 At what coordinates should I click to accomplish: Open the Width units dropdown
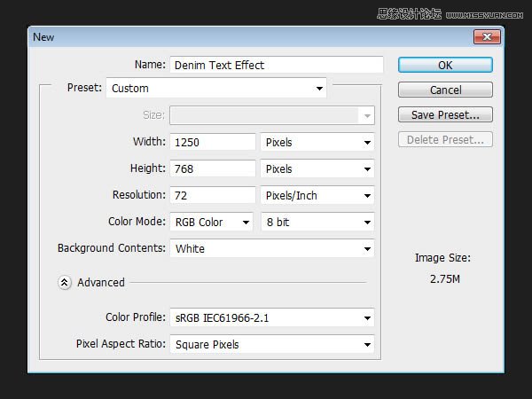pos(317,142)
